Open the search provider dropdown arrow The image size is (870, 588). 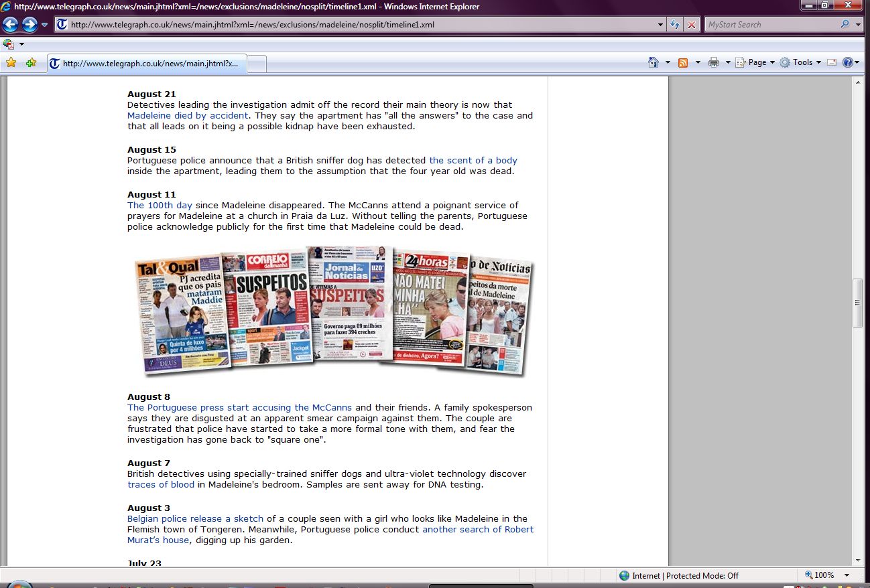[x=859, y=25]
